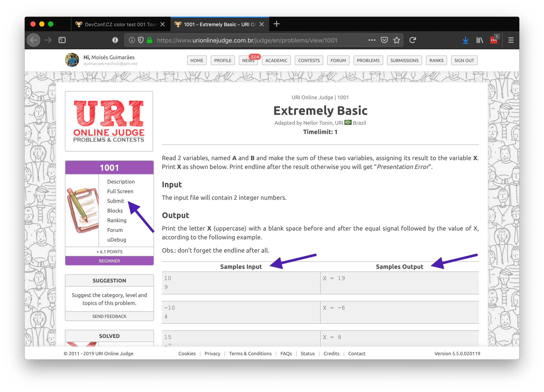
Task: Open Full Screen view of problem
Action: [120, 191]
